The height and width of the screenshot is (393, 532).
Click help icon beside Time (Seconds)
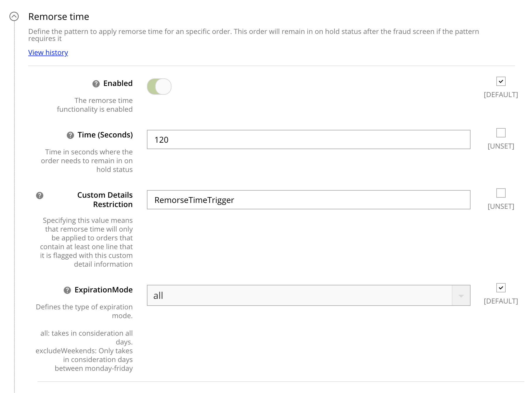click(x=70, y=135)
